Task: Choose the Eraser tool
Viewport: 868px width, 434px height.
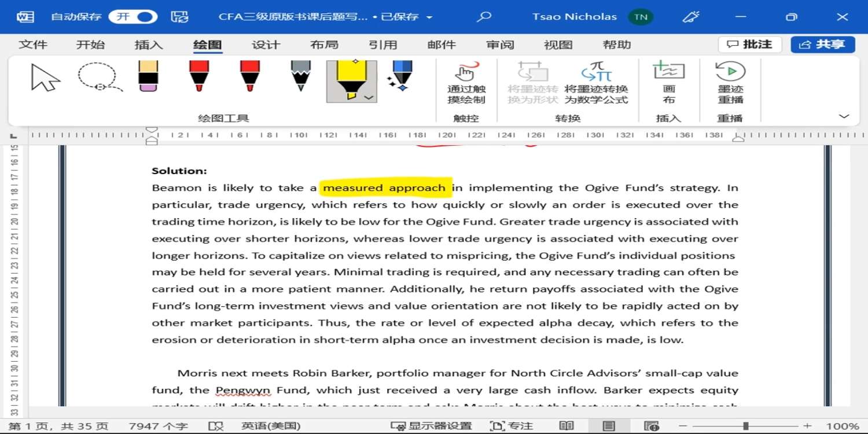Action: 149,76
